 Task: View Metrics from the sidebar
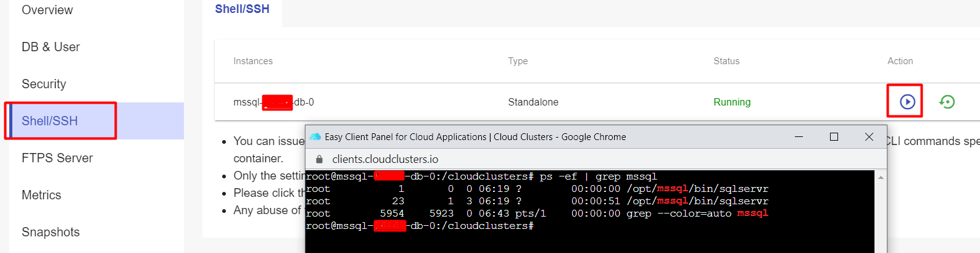click(41, 195)
